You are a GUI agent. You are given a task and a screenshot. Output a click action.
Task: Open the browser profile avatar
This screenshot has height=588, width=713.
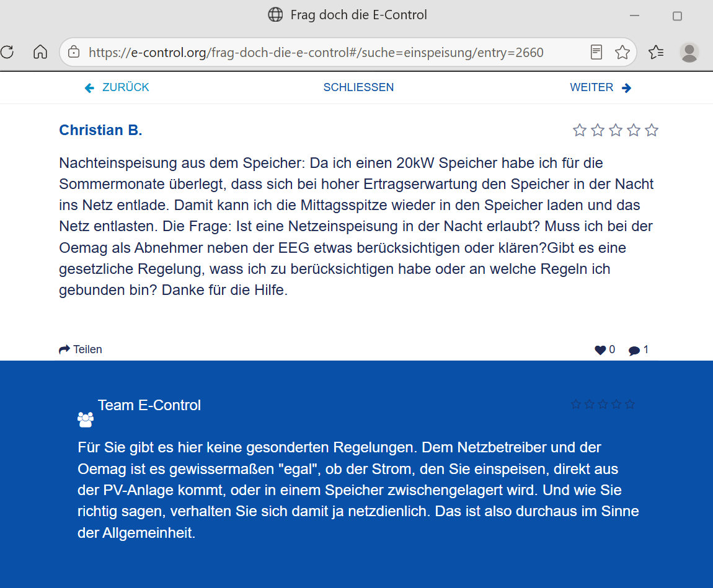click(689, 52)
